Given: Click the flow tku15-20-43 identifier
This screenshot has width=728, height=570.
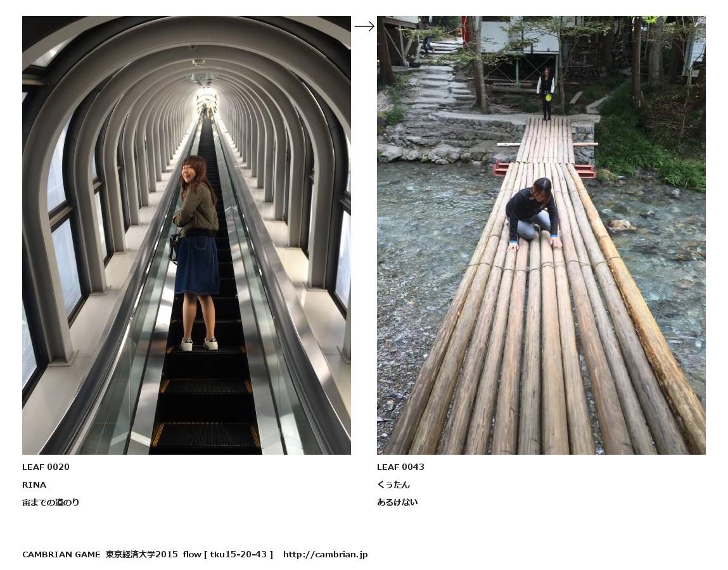Looking at the screenshot, I should click(228, 554).
